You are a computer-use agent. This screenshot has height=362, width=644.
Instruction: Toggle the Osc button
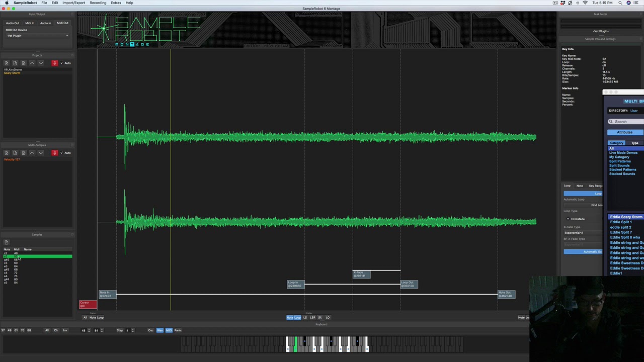coord(150,330)
